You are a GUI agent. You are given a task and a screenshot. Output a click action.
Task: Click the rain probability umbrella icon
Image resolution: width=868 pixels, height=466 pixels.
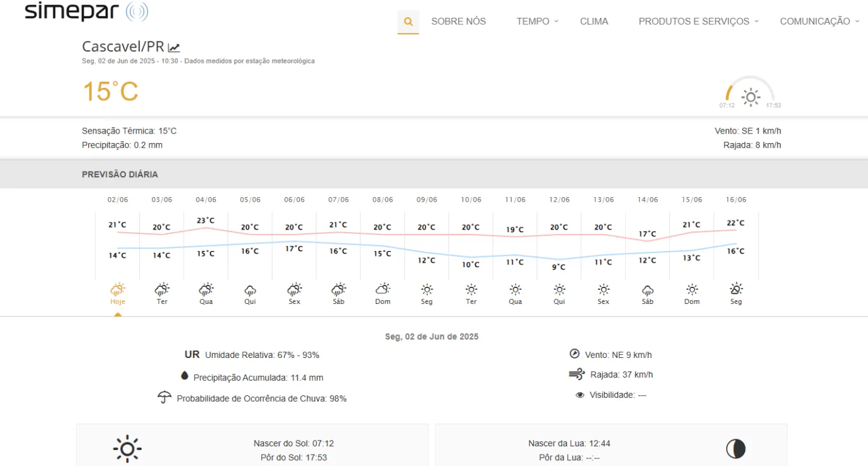165,397
